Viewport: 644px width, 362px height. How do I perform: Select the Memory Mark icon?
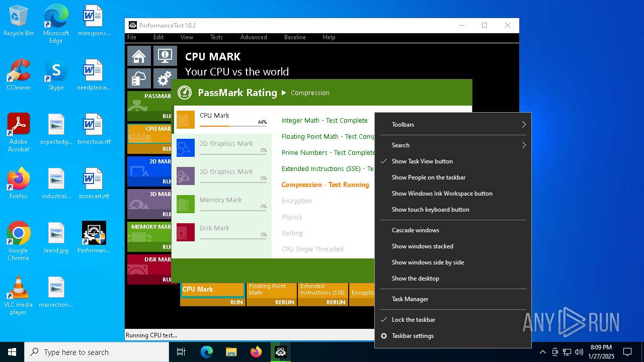(x=186, y=204)
